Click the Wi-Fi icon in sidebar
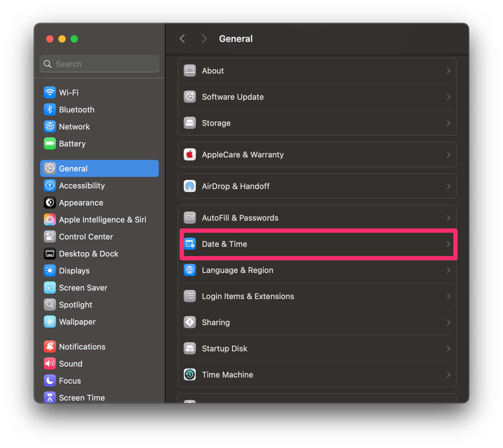The image size is (503, 448). tap(50, 92)
